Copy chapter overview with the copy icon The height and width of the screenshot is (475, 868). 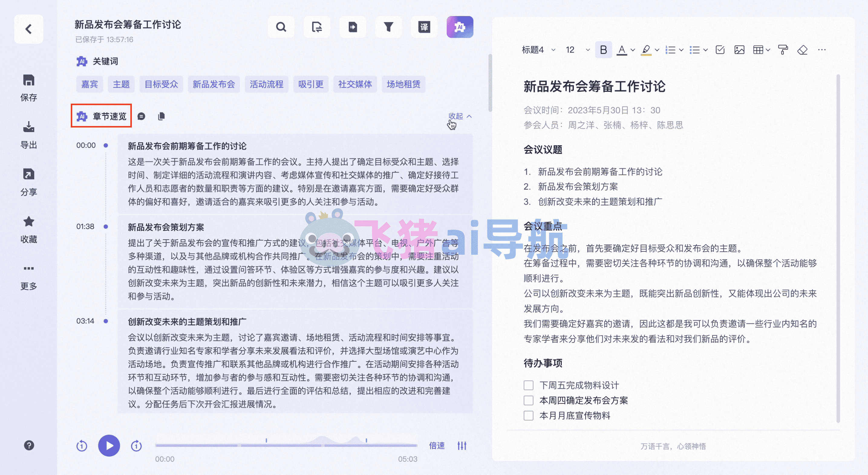coord(162,116)
